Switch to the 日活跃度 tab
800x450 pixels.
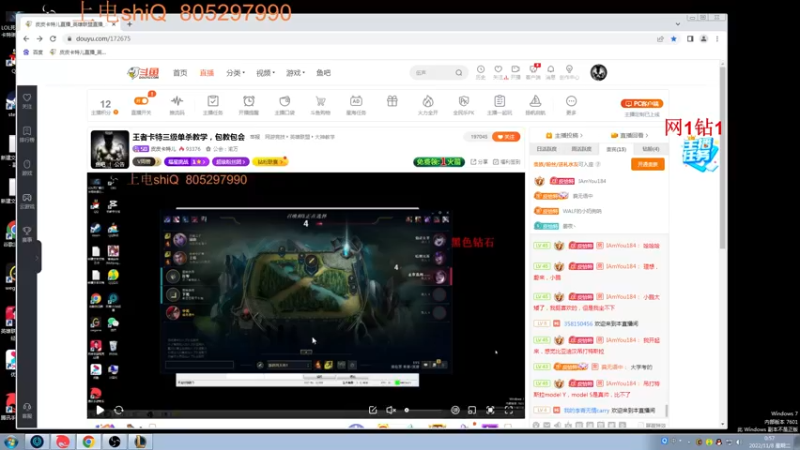click(x=546, y=149)
